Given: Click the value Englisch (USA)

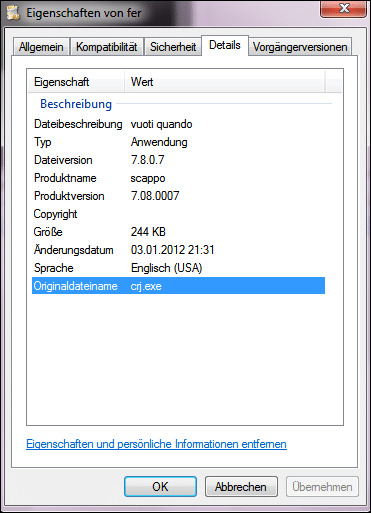Looking at the screenshot, I should 166,268.
